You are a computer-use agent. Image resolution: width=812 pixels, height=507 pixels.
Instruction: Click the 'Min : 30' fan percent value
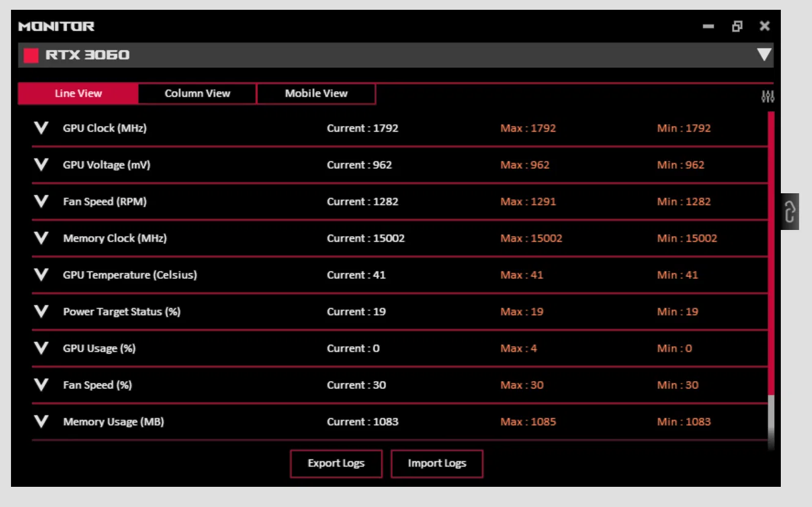coord(678,385)
